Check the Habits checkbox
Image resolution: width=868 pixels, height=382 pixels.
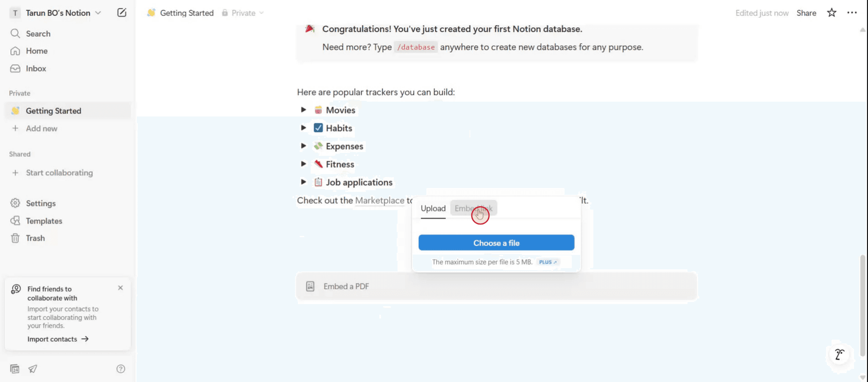(318, 127)
